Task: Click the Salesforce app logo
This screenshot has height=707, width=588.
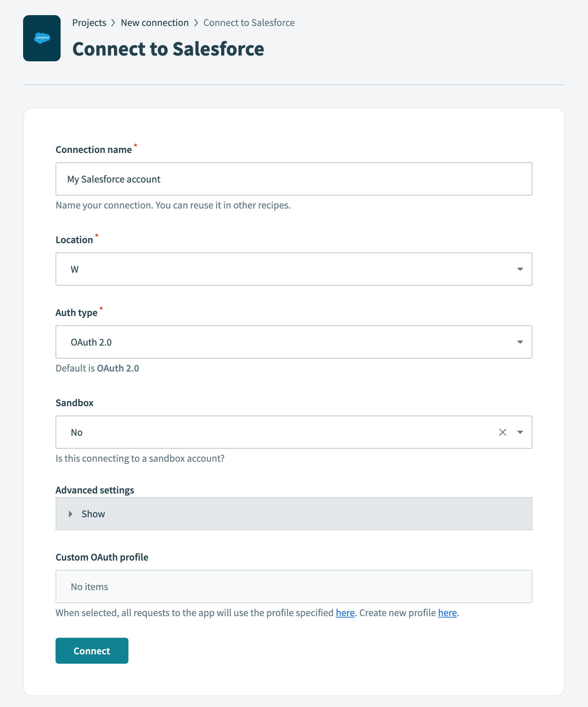Action: click(42, 37)
